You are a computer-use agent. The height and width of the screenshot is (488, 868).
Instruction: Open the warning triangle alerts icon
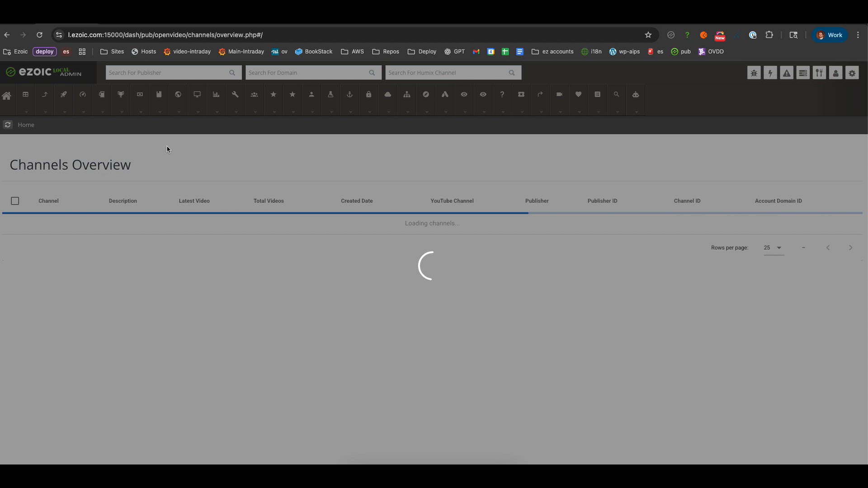tap(787, 73)
